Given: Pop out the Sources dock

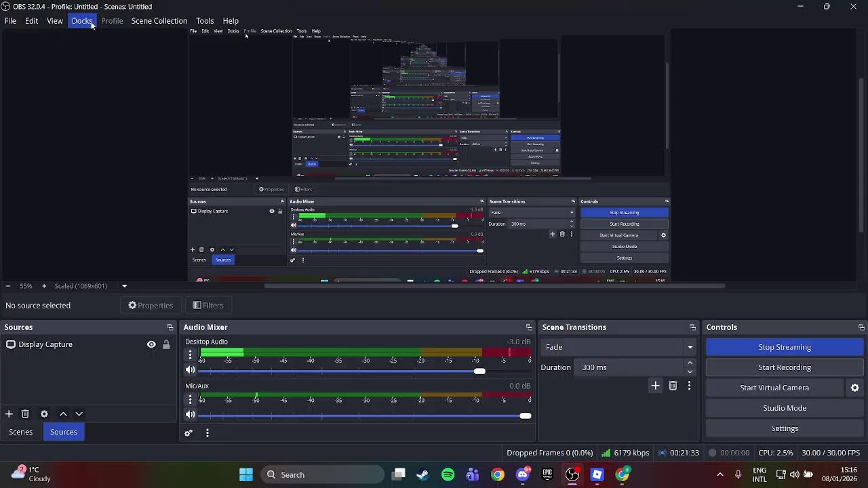Looking at the screenshot, I should (170, 327).
